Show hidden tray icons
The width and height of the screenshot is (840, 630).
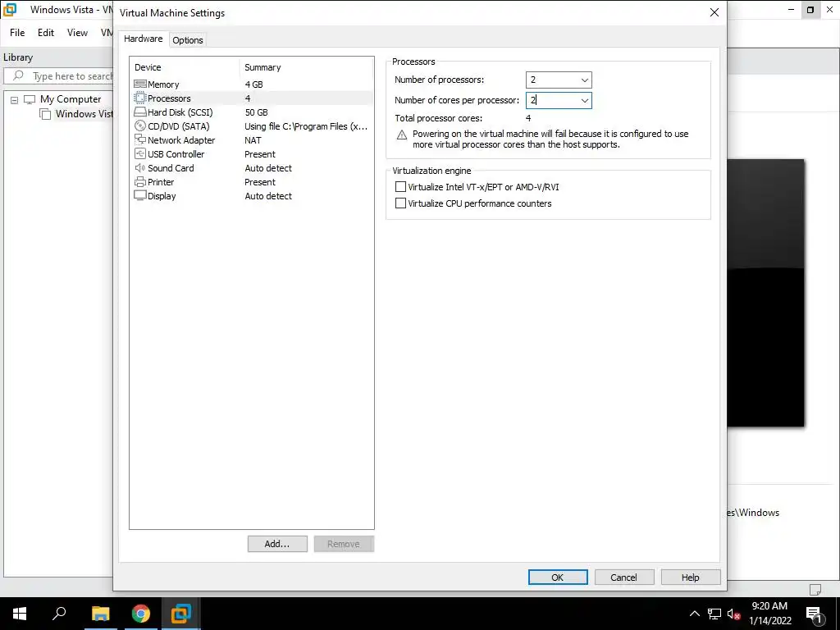[694, 614]
